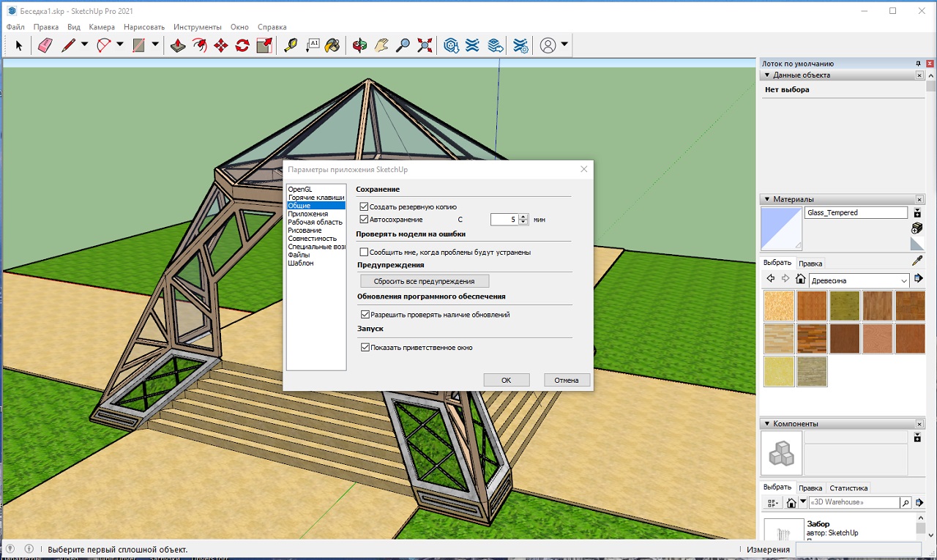Select 'Горячие клавиши' in the settings list
This screenshot has width=937, height=560.
(316, 198)
